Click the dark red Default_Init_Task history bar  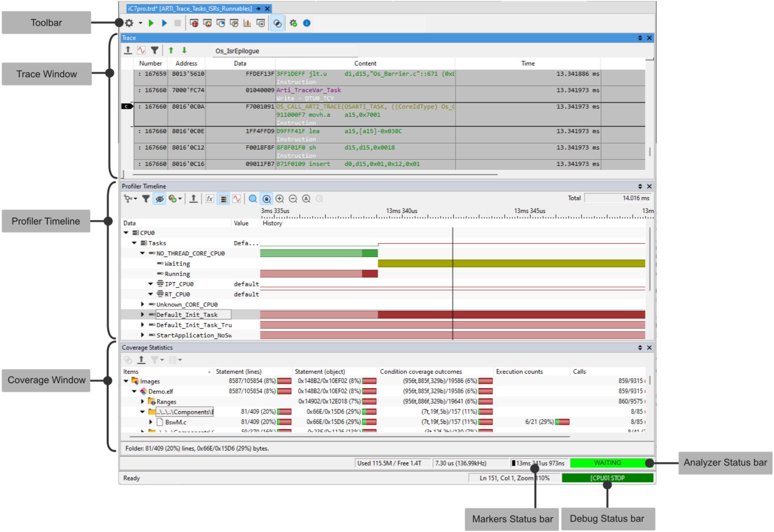pos(511,314)
